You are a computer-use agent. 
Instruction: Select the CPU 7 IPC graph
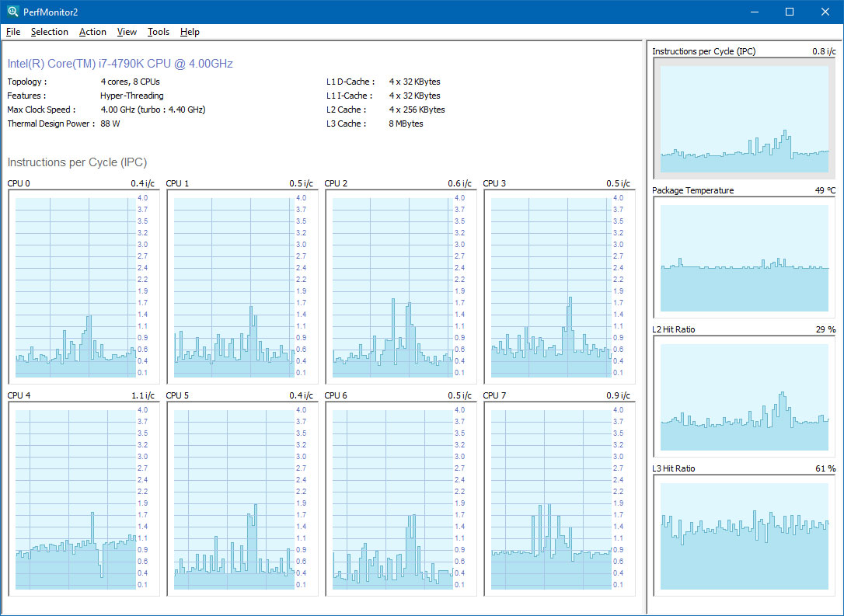point(552,499)
